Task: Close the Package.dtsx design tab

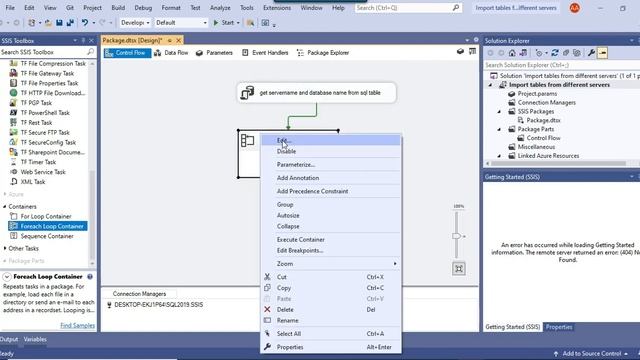Action: (x=178, y=40)
